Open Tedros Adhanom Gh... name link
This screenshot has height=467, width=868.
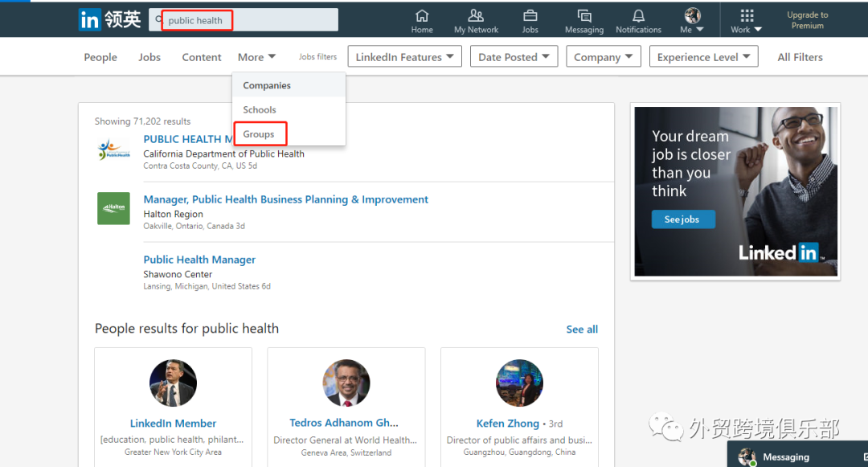point(344,423)
